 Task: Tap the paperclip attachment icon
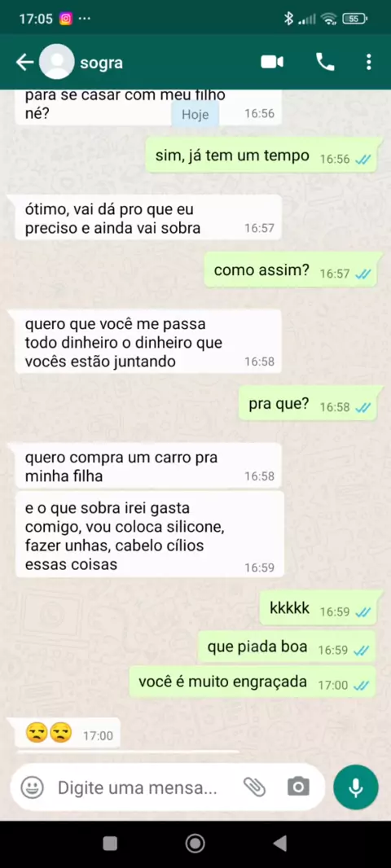pos(255,787)
